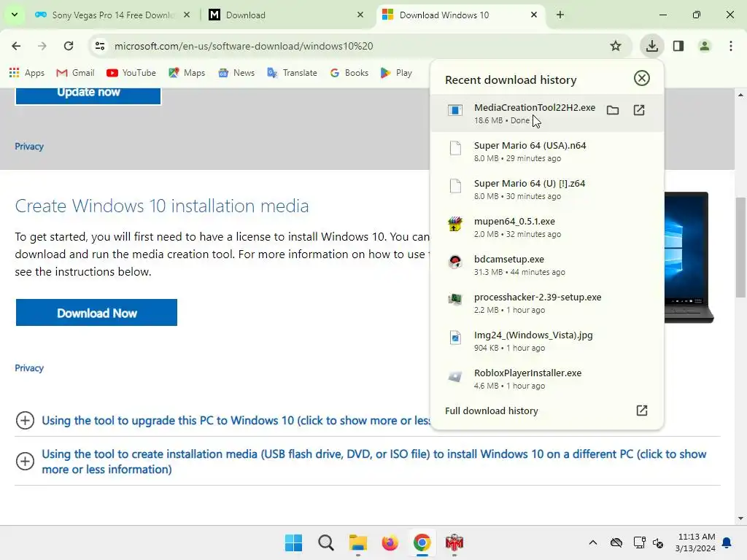Screen dimensions: 747x560
Task: Reload the current page
Action: coord(69,46)
